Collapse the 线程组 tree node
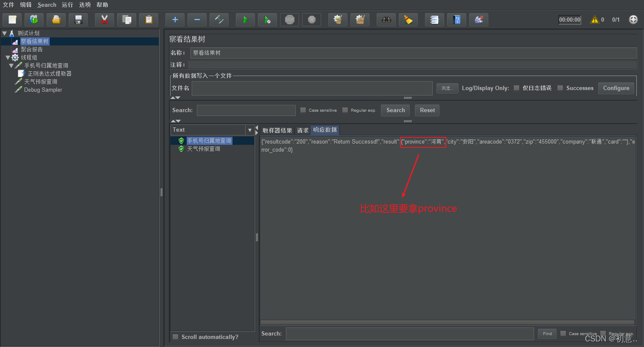Viewport: 644px width, 347px height. pos(8,57)
